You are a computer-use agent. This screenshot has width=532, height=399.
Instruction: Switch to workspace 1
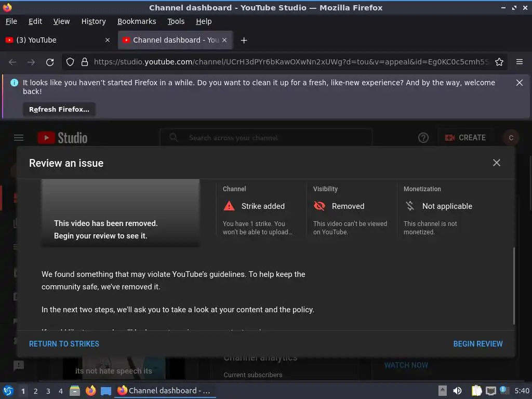[23, 391]
